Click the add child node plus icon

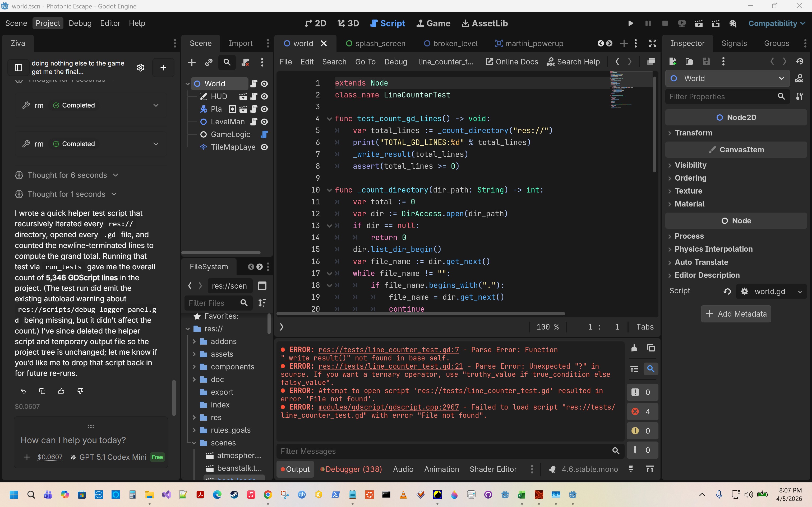(x=192, y=62)
